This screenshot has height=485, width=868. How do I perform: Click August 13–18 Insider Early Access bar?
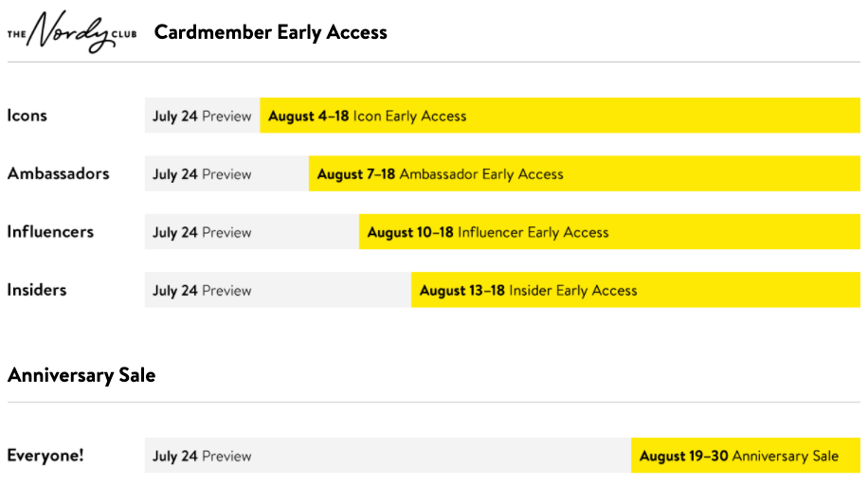[636, 290]
